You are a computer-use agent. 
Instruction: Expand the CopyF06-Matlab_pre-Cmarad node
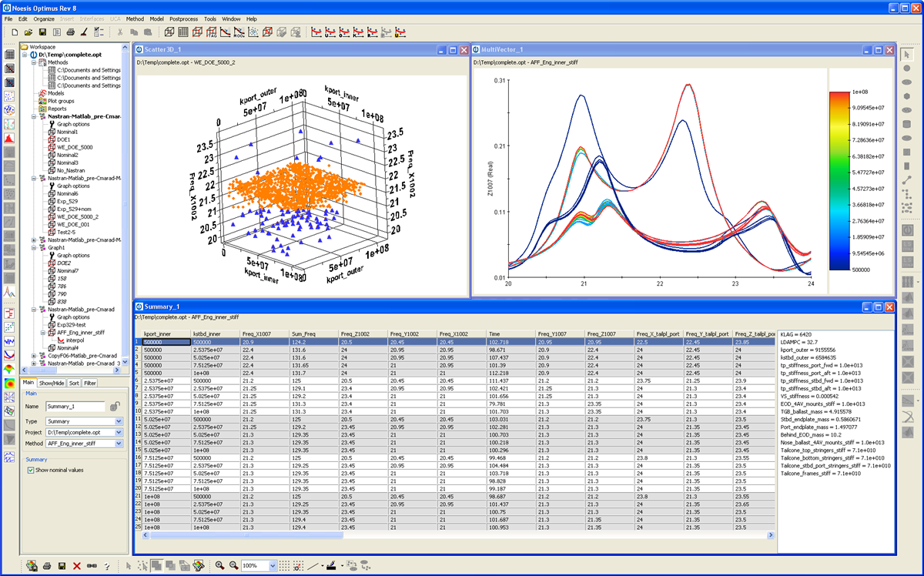point(34,356)
